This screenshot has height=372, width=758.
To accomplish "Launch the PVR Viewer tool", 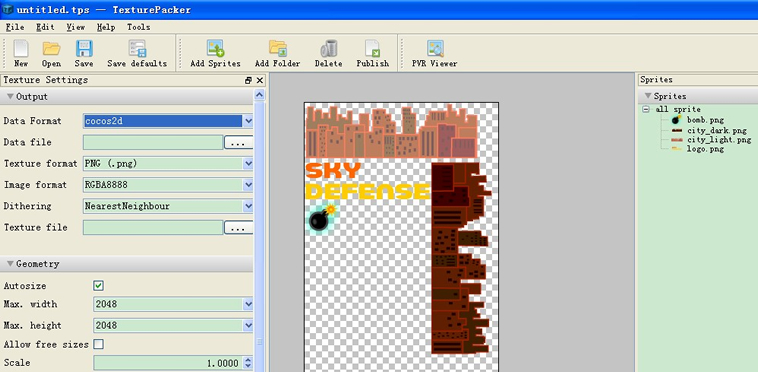I will tap(435, 48).
